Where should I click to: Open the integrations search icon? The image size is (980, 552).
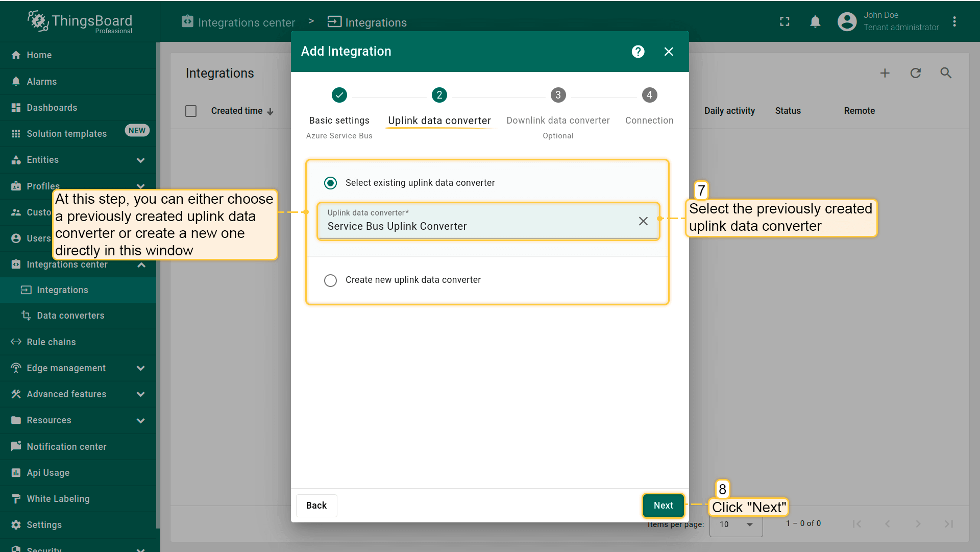click(x=946, y=73)
